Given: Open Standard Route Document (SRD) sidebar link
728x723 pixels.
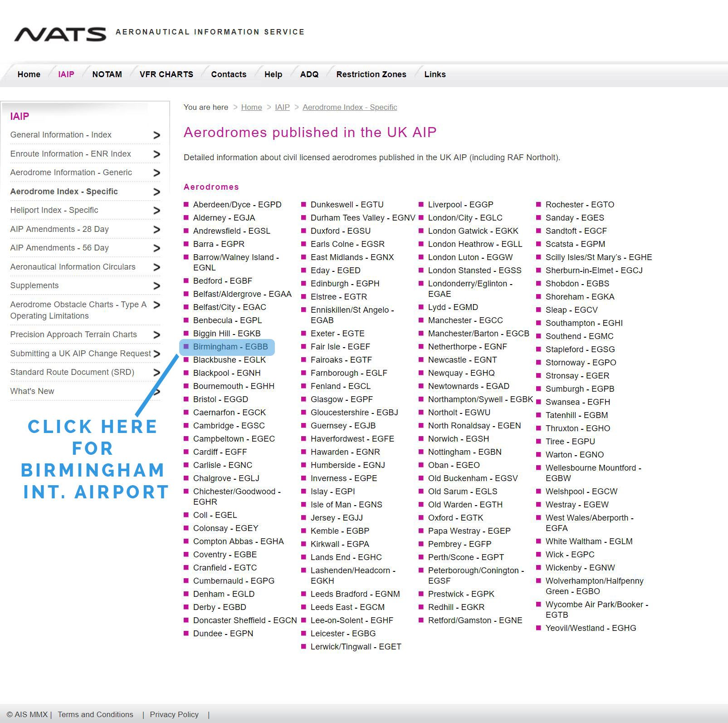Looking at the screenshot, I should pyautogui.click(x=72, y=372).
